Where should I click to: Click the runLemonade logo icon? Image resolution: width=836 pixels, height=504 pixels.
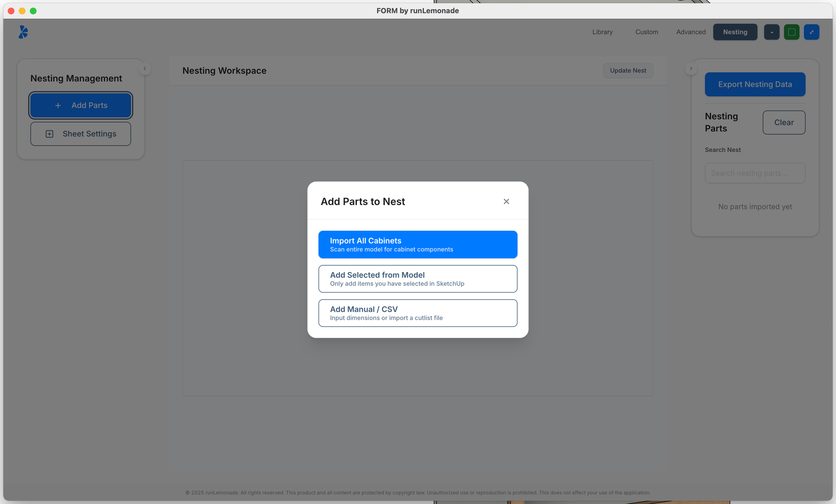[x=23, y=32]
